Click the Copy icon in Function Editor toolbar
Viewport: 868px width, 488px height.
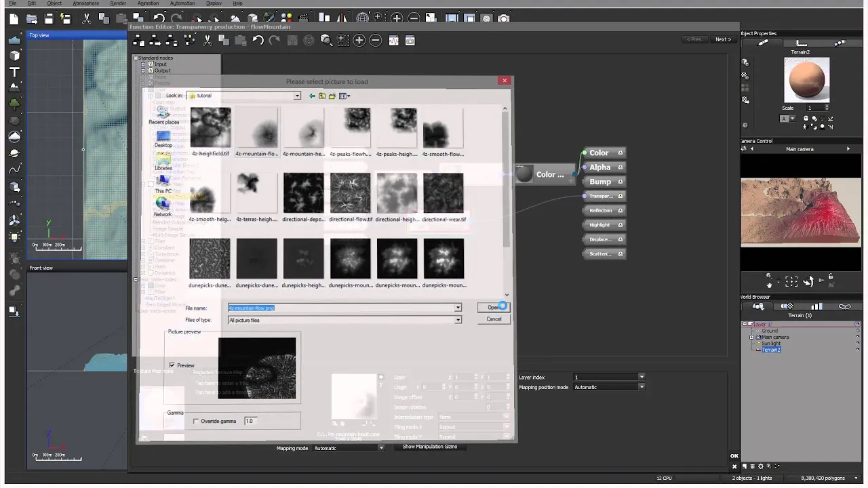(223, 41)
